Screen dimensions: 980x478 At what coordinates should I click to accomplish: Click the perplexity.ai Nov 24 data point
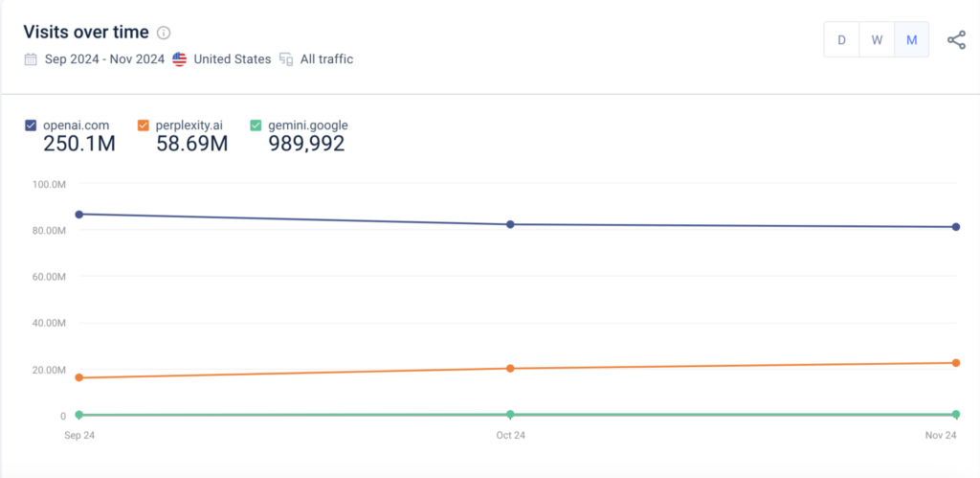pyautogui.click(x=956, y=363)
